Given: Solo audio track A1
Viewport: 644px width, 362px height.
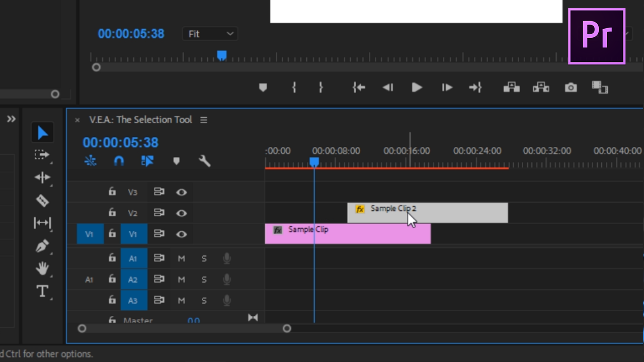Looking at the screenshot, I should pyautogui.click(x=204, y=258).
